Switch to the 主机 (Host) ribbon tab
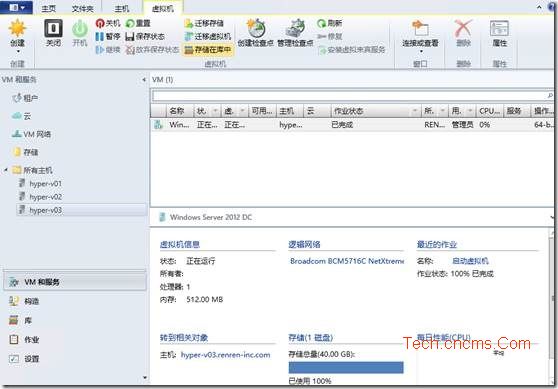Screen dimensions: 558x389 pyautogui.click(x=122, y=8)
